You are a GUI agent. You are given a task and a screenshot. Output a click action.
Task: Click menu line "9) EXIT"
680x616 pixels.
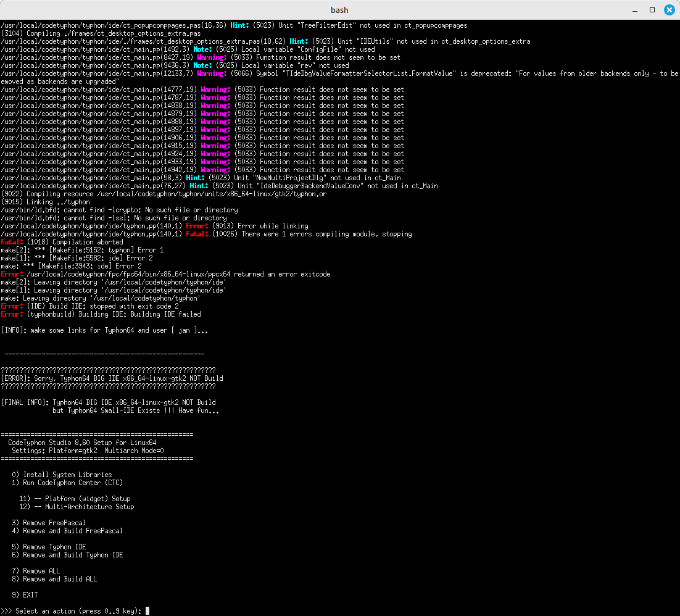tap(25, 595)
